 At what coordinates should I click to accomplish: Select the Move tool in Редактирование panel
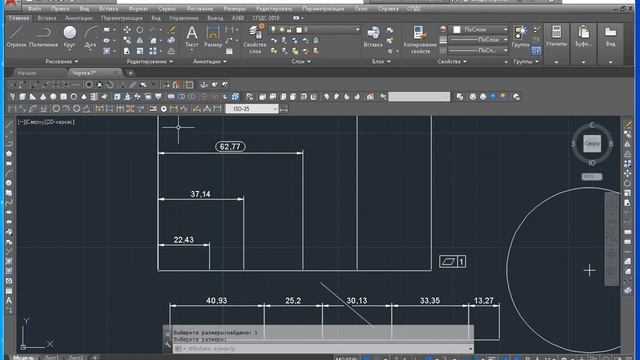pyautogui.click(x=127, y=30)
